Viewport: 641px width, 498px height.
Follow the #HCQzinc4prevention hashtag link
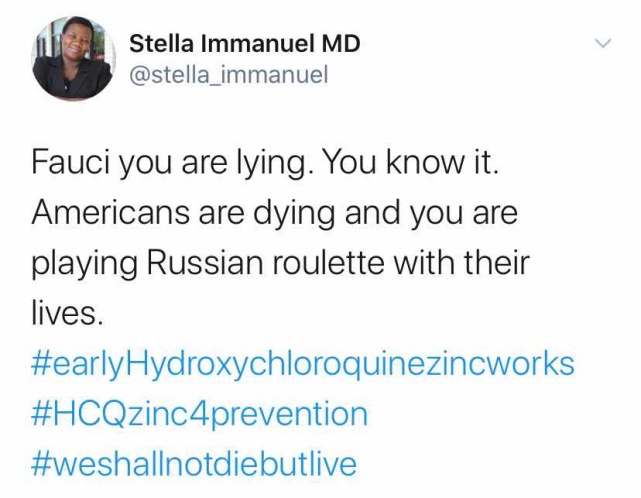click(200, 413)
